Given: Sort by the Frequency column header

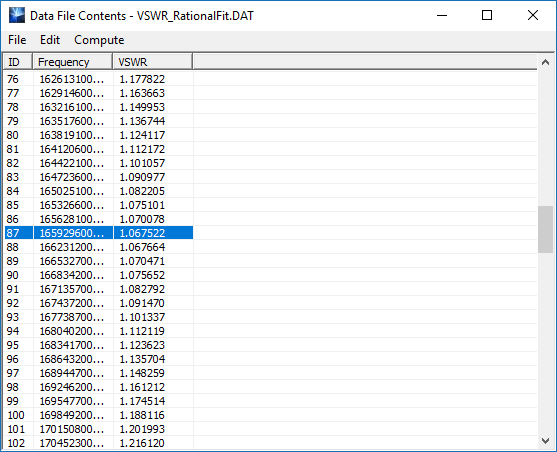Looking at the screenshot, I should (x=72, y=62).
